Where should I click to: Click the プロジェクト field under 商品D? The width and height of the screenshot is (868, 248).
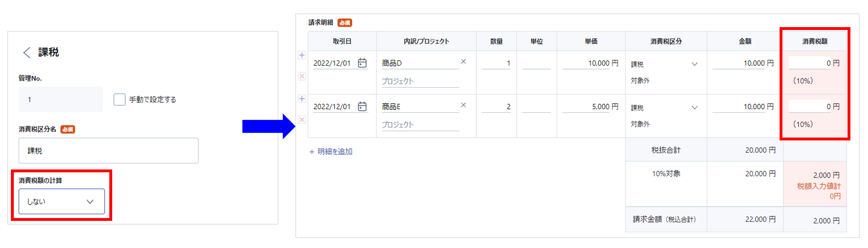tap(420, 81)
